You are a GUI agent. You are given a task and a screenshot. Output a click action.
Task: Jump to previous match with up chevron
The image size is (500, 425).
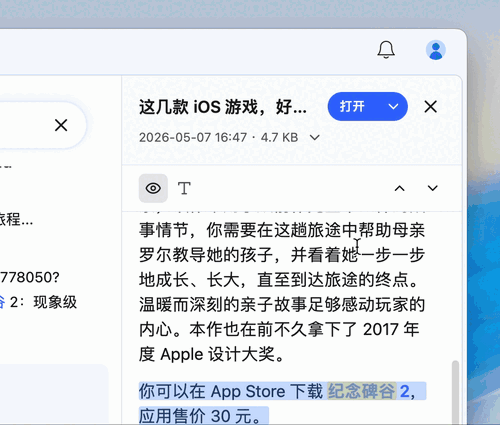[400, 188]
